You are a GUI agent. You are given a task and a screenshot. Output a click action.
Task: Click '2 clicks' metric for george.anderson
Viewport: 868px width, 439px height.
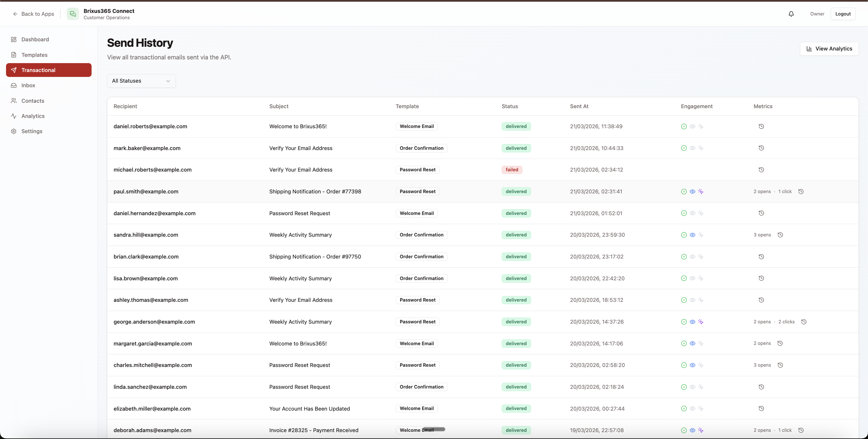[x=786, y=322]
